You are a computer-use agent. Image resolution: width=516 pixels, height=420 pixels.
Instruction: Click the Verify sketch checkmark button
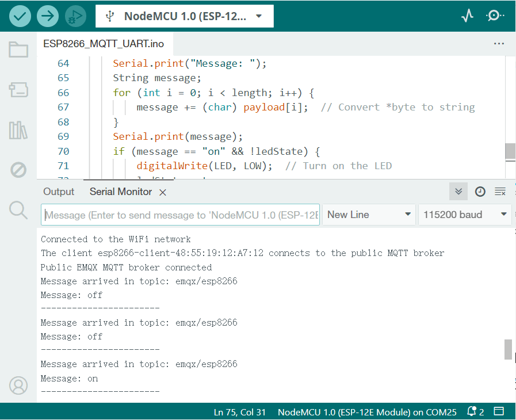pyautogui.click(x=20, y=16)
